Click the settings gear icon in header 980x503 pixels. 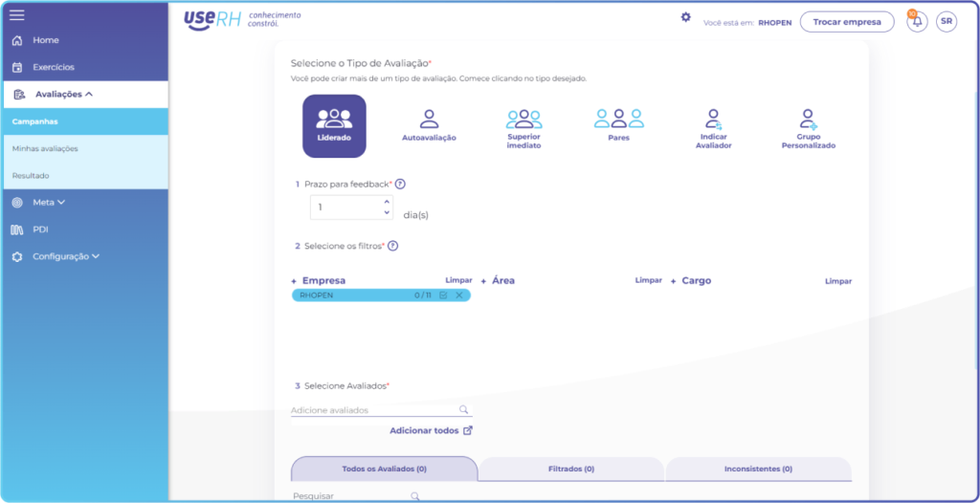click(x=685, y=17)
